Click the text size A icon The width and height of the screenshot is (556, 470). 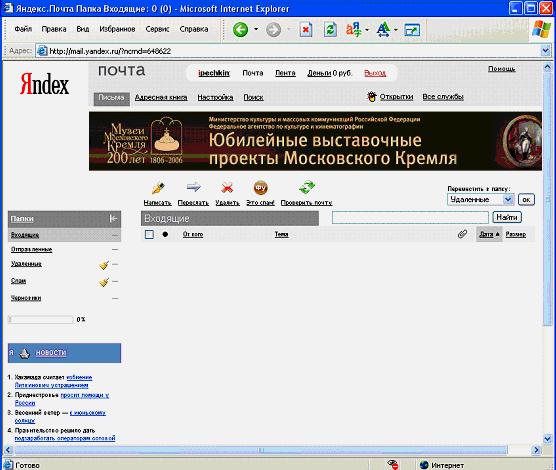click(383, 30)
